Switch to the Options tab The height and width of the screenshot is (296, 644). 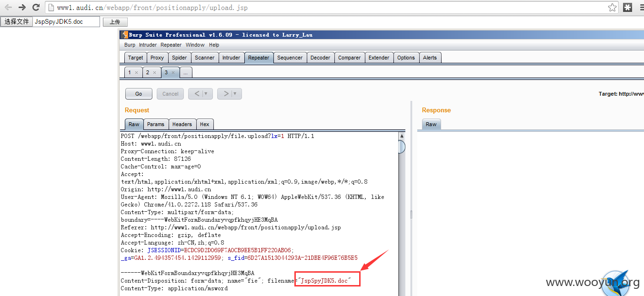point(406,58)
